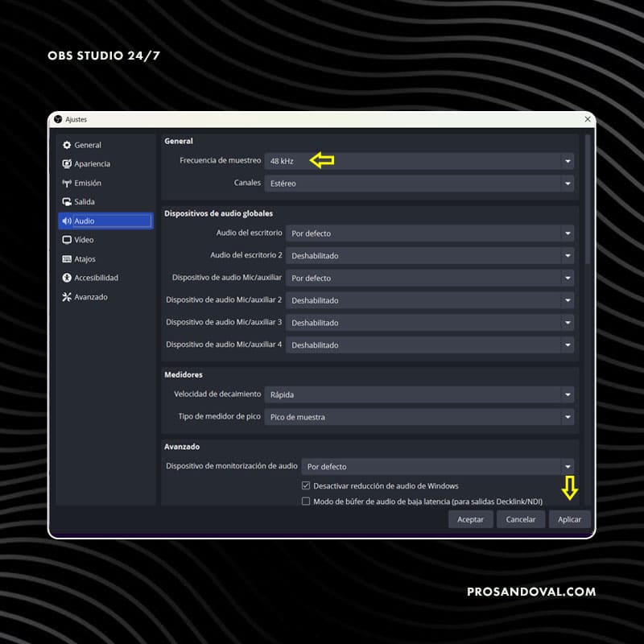Open Frecuencia de muestreo 48 kHz dropdown
Image resolution: width=644 pixels, height=644 pixels.
(x=419, y=161)
